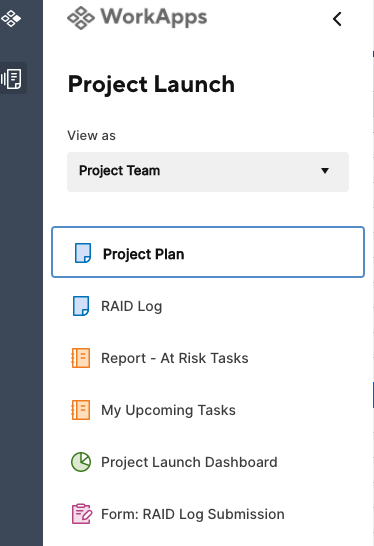Viewport: 374px width, 546px height.
Task: Click the dashboard pie chart icon
Action: [x=81, y=462]
